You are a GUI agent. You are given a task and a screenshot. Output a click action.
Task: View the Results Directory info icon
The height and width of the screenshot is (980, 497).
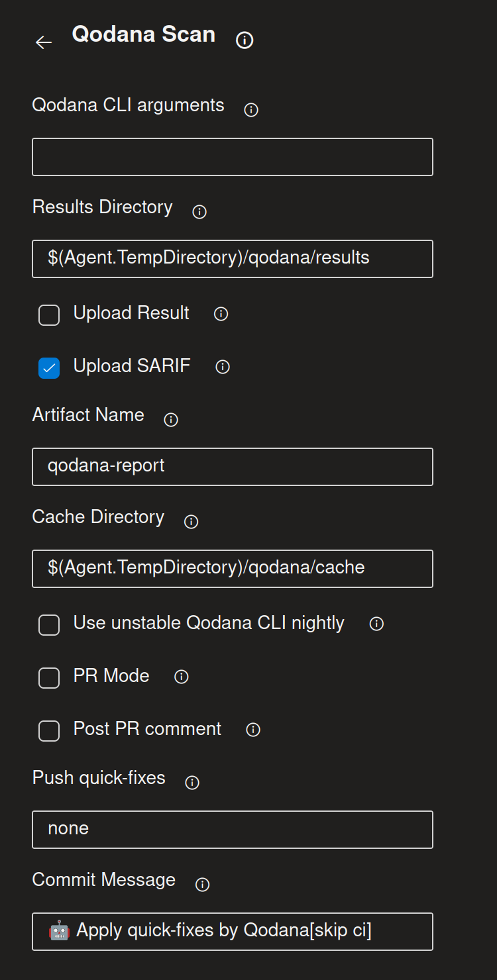[x=199, y=211]
